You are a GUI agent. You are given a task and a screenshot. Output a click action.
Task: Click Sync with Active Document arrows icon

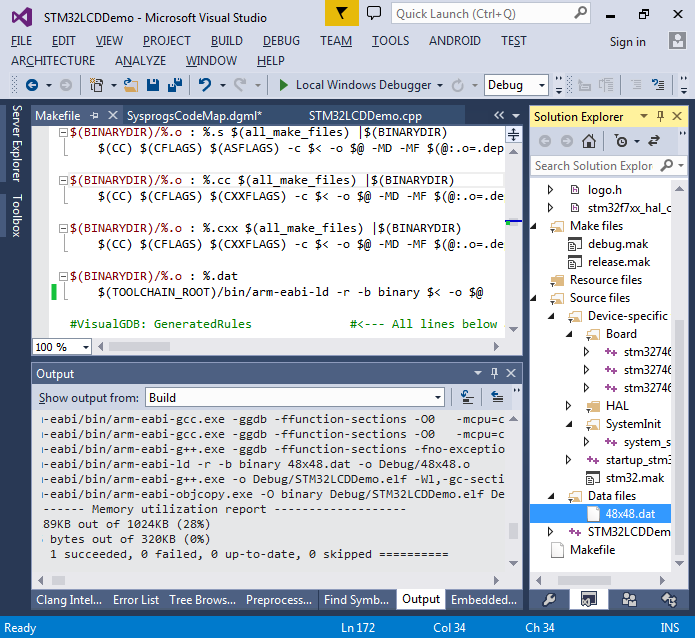[654, 141]
